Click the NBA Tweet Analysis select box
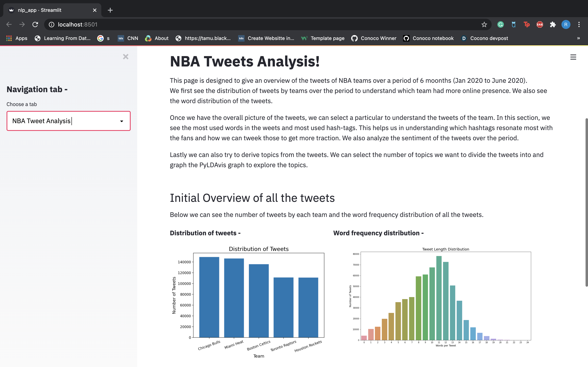This screenshot has width=588, height=367. point(63,121)
